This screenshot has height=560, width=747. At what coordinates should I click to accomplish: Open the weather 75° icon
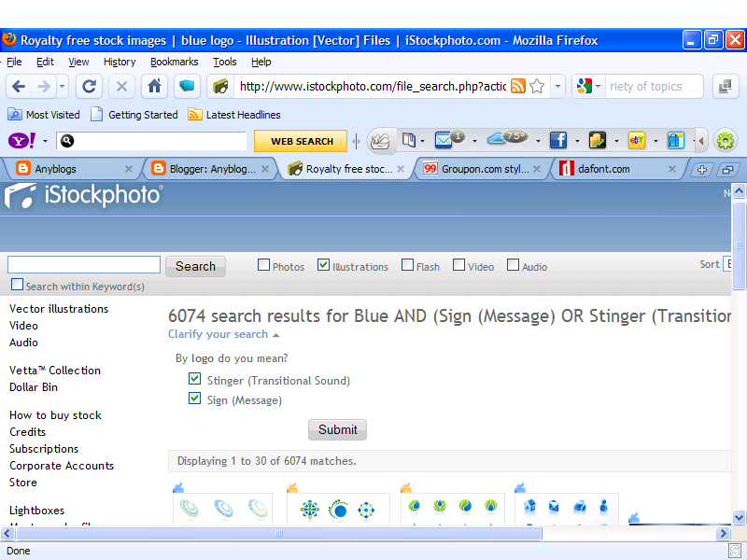click(508, 137)
